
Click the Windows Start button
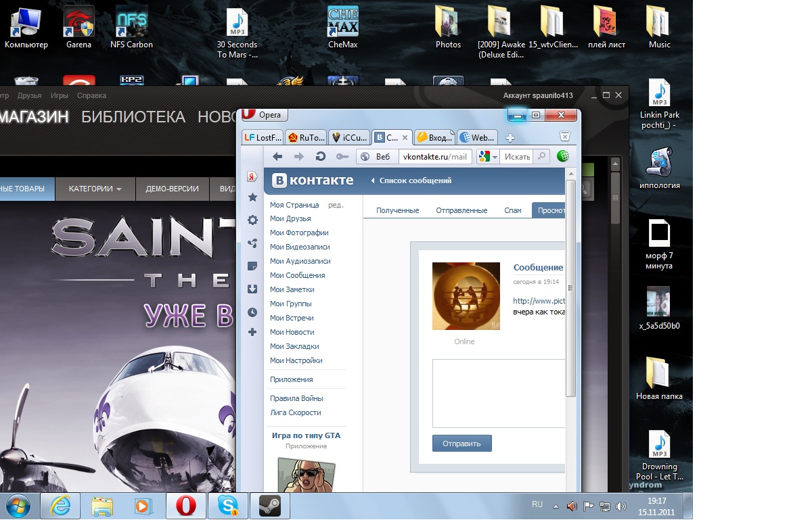[18, 506]
